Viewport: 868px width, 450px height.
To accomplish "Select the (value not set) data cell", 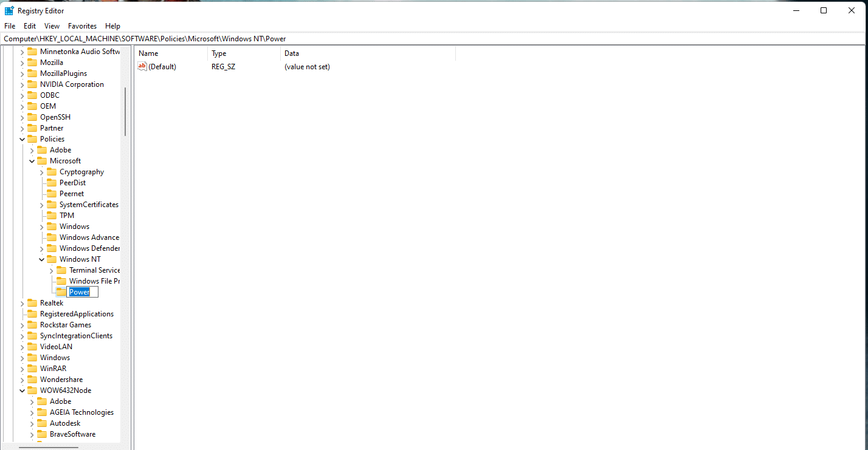I will coord(307,67).
